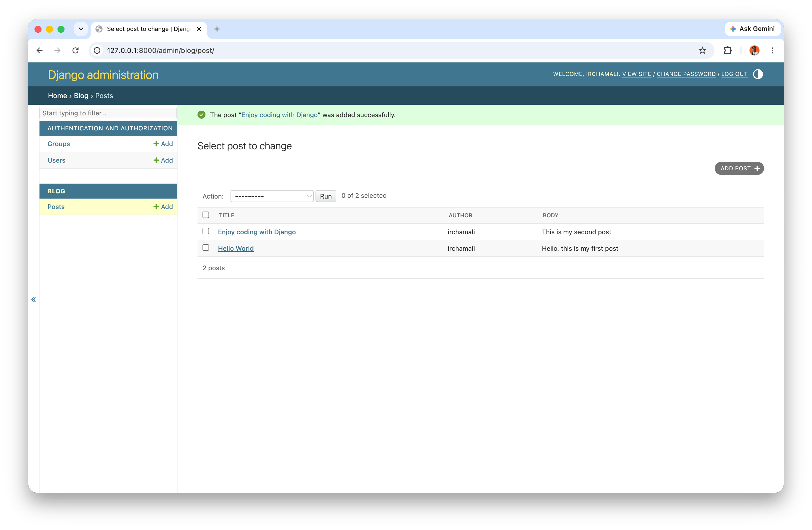Click the LOG OUT link
Viewport: 812px width, 530px height.
click(x=734, y=74)
